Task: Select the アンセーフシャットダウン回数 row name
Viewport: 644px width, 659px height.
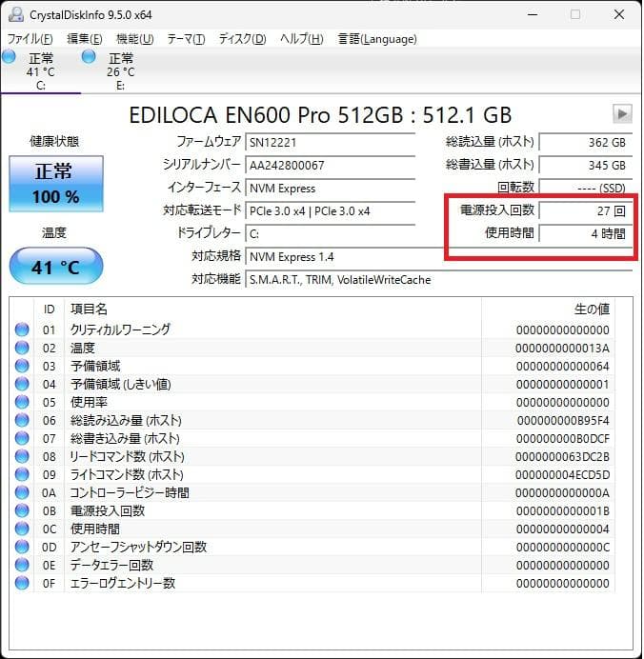Action: [x=138, y=547]
